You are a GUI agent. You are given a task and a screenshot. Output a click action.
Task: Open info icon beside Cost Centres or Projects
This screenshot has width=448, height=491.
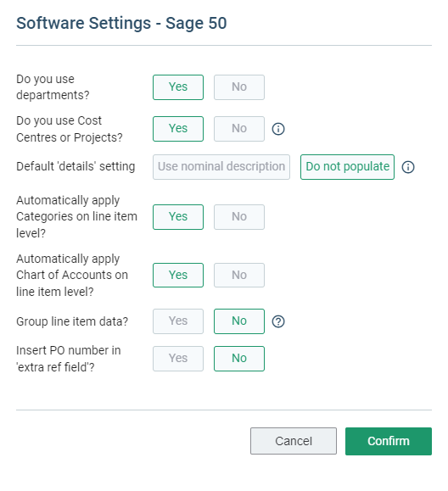click(x=278, y=129)
